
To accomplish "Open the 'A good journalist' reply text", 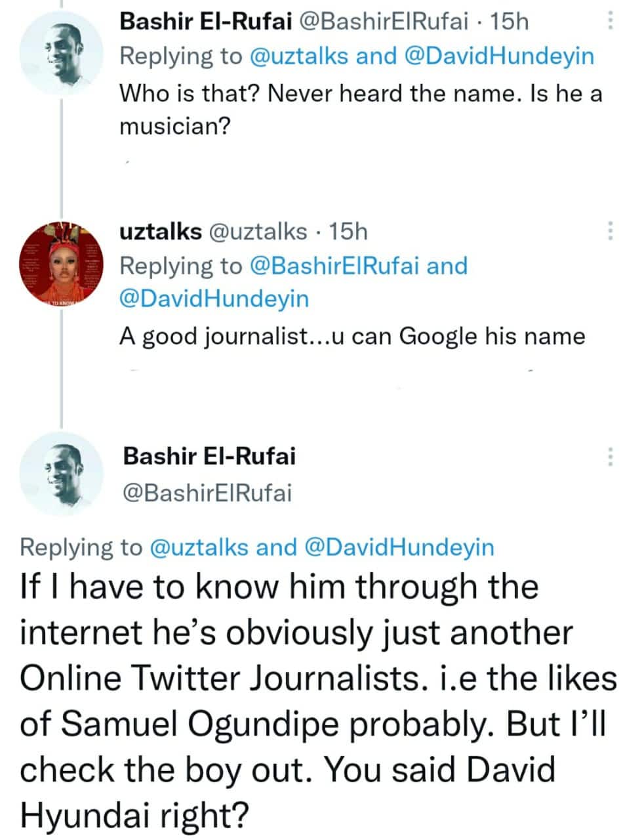I will point(351,336).
